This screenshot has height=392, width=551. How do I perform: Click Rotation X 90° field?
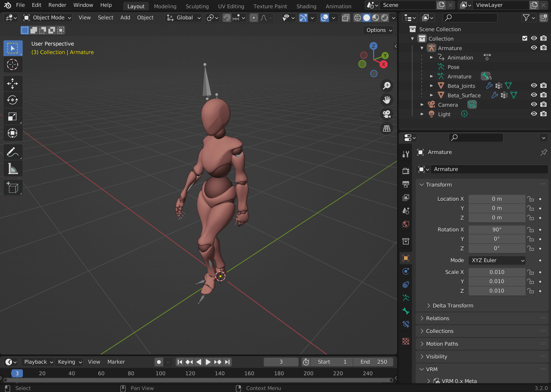point(497,230)
